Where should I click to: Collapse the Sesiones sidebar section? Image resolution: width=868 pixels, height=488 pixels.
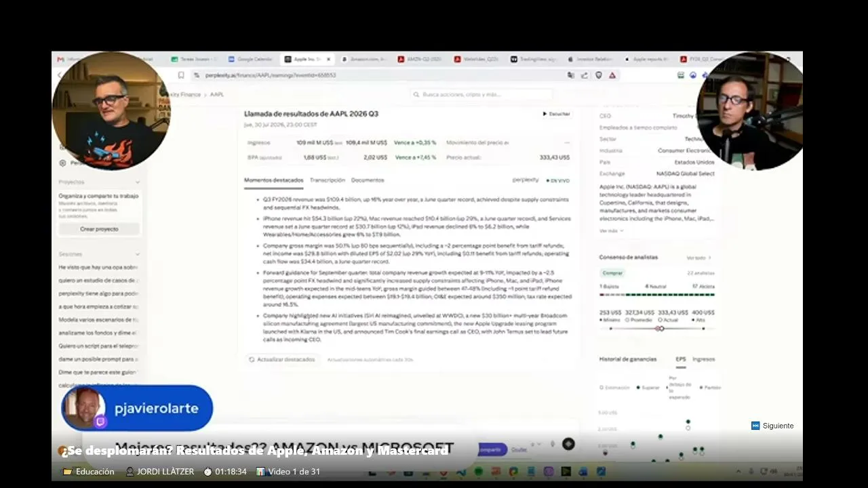click(138, 254)
